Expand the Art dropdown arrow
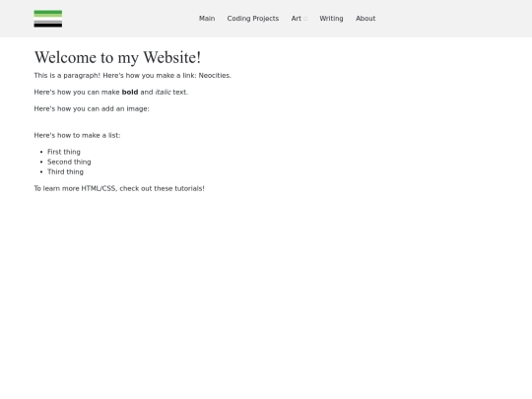The image size is (532, 399). [305, 19]
